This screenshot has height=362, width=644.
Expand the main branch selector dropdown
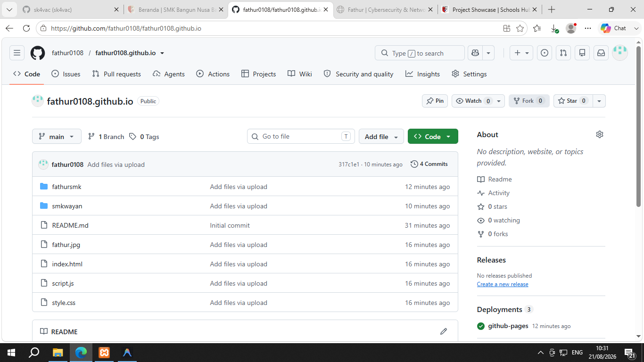[x=57, y=137]
